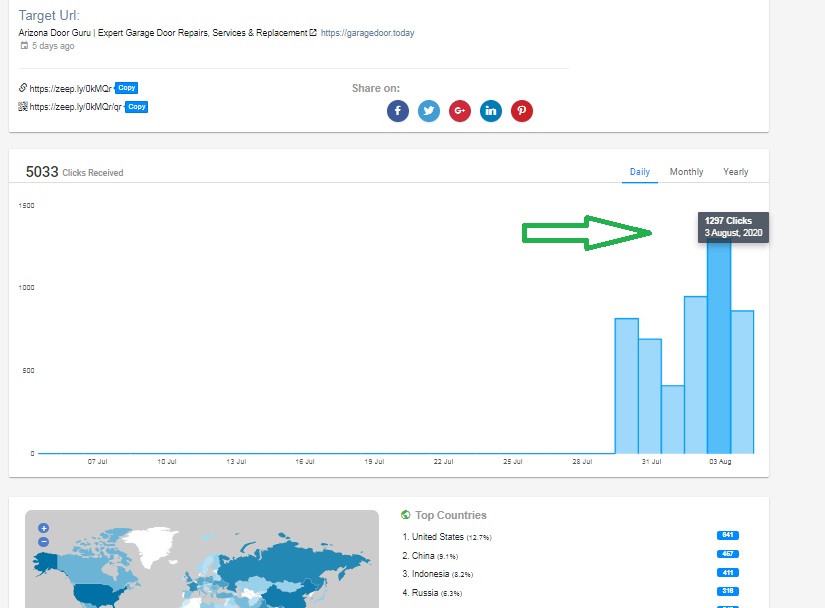Share link on Twitter
This screenshot has height=608, width=825.
[429, 111]
